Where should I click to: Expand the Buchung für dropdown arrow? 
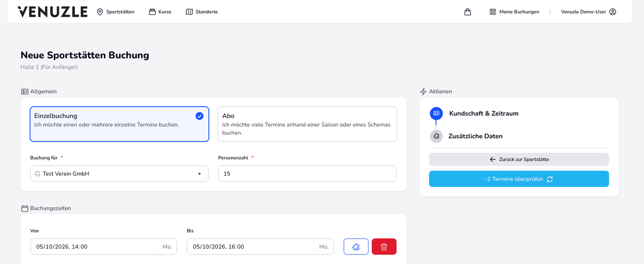[199, 174]
